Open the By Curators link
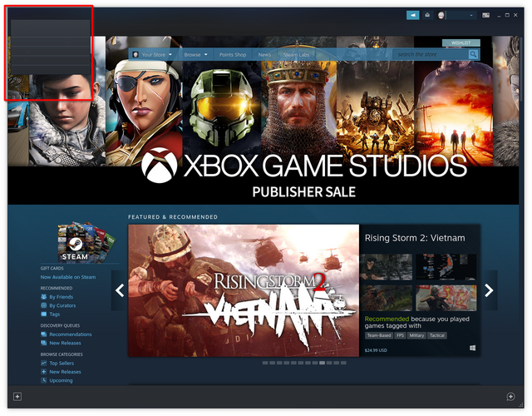 tap(62, 305)
